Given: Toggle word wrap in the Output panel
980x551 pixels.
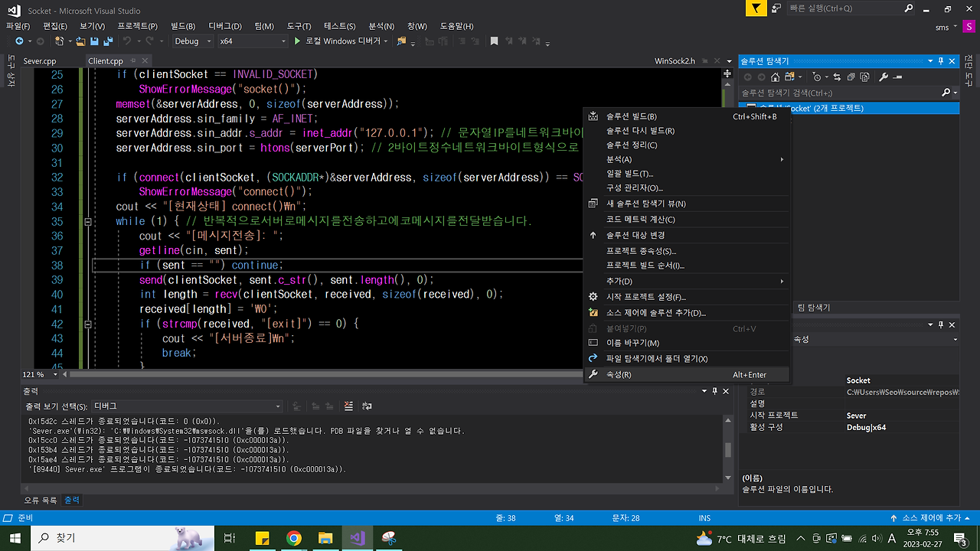Looking at the screenshot, I should 367,406.
